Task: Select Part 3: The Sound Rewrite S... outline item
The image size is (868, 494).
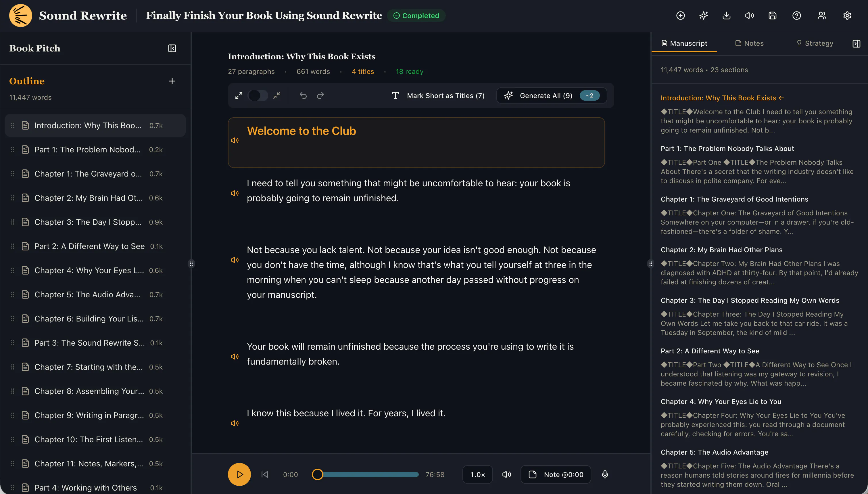Action: (95, 343)
